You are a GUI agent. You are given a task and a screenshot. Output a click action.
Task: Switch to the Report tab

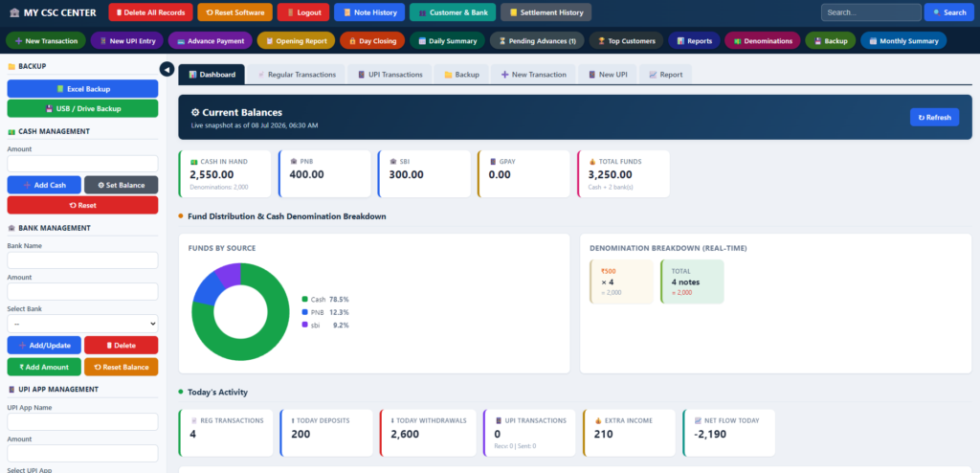665,75
